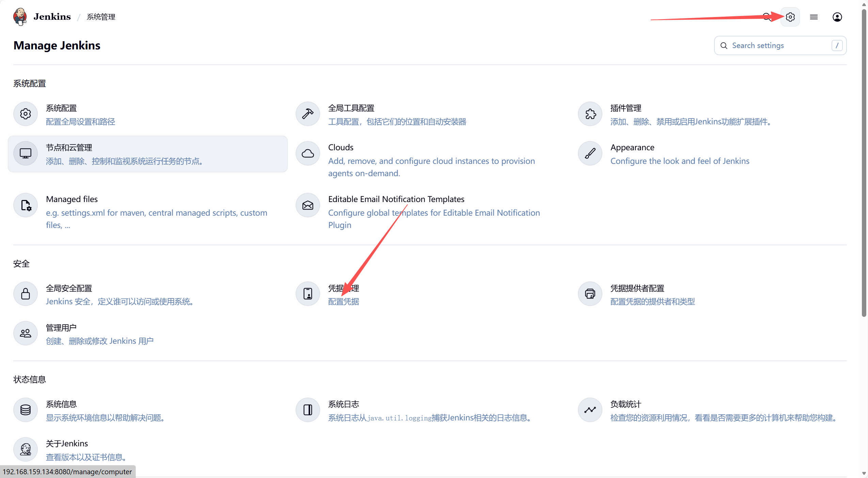Open the Clouds cloud icon
Viewport: 868px width, 478px height.
click(307, 153)
